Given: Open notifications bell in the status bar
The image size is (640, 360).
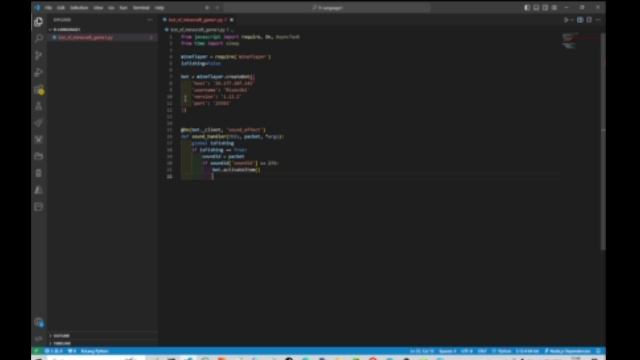Looking at the screenshot, I should tap(598, 351).
